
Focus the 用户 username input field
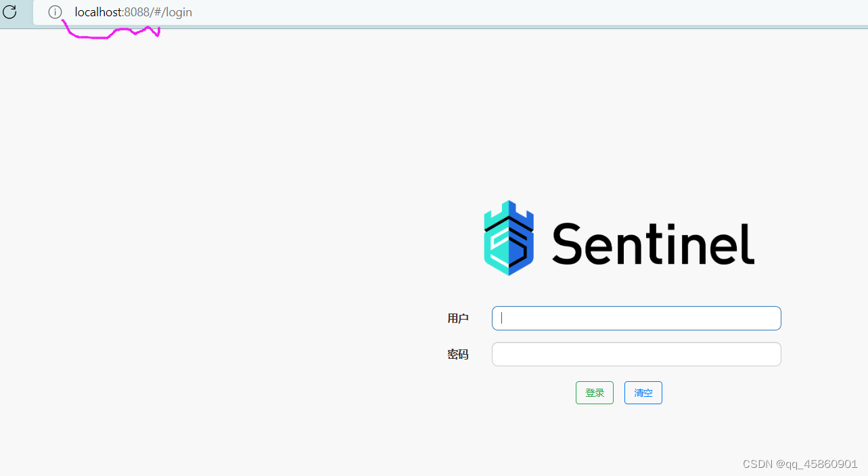point(636,318)
